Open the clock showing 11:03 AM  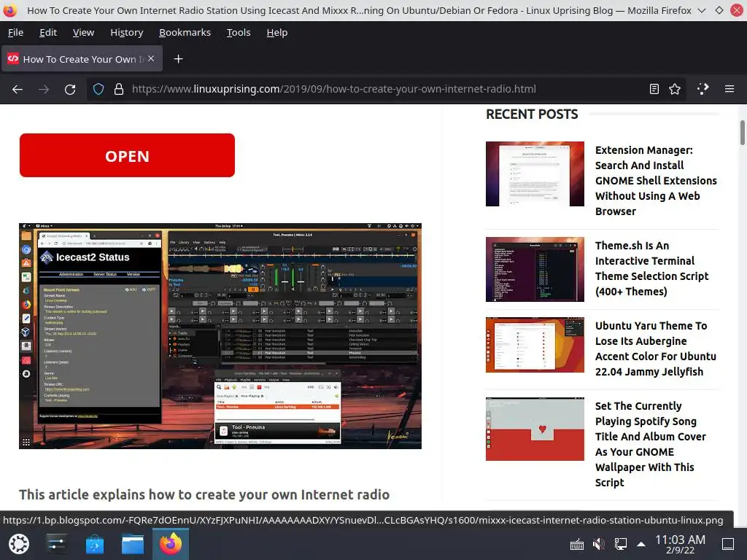pyautogui.click(x=680, y=544)
